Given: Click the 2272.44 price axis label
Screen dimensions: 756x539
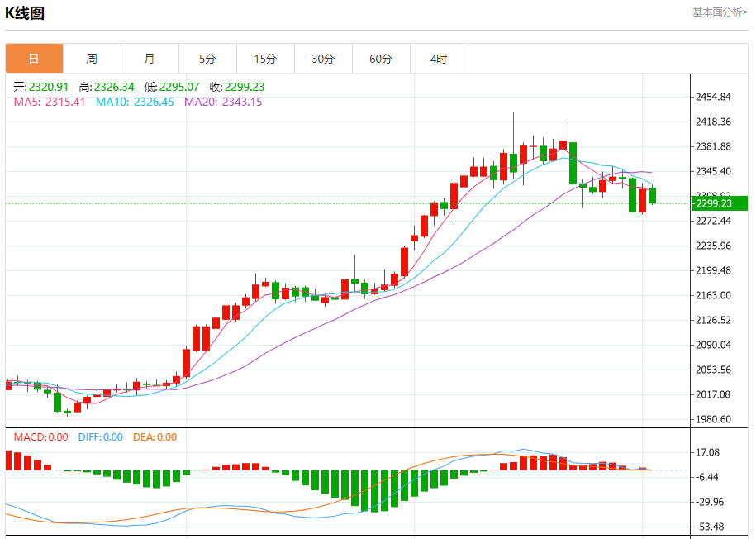Looking at the screenshot, I should pos(713,221).
